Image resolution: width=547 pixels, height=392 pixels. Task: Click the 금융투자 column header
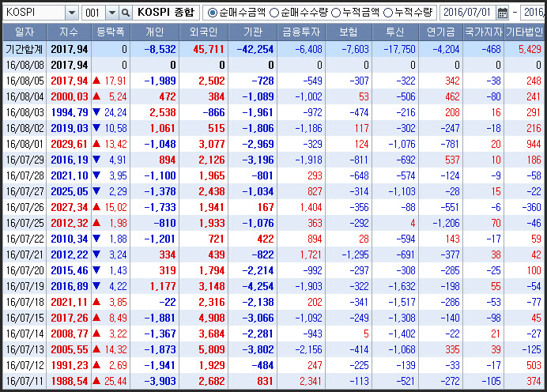point(301,32)
